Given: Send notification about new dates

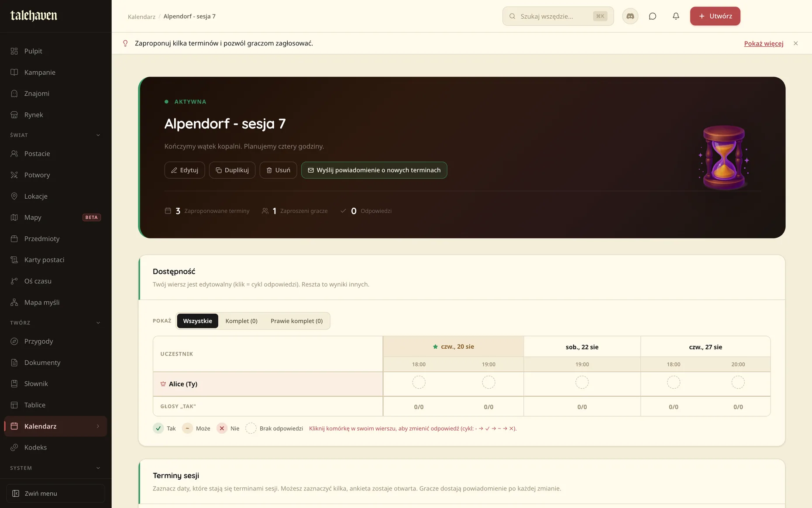Looking at the screenshot, I should point(374,170).
